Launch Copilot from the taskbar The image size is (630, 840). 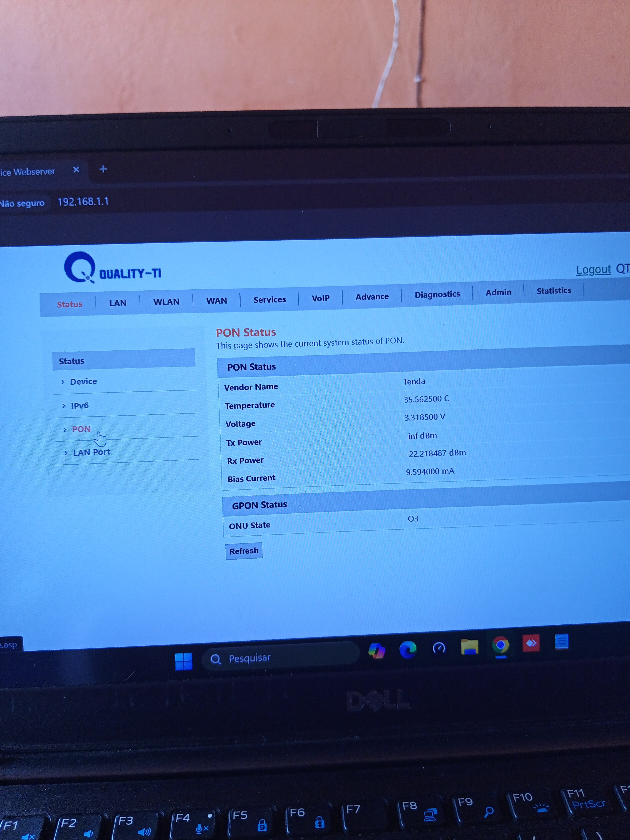pyautogui.click(x=377, y=650)
